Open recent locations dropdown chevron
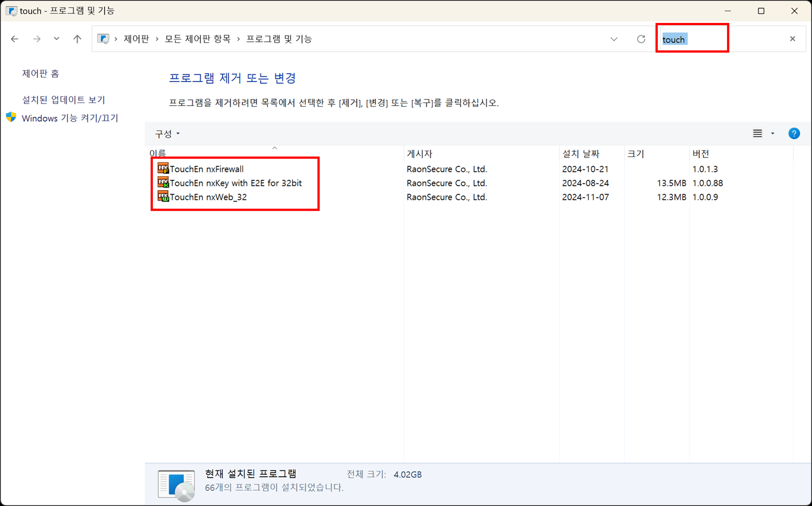 [56, 39]
